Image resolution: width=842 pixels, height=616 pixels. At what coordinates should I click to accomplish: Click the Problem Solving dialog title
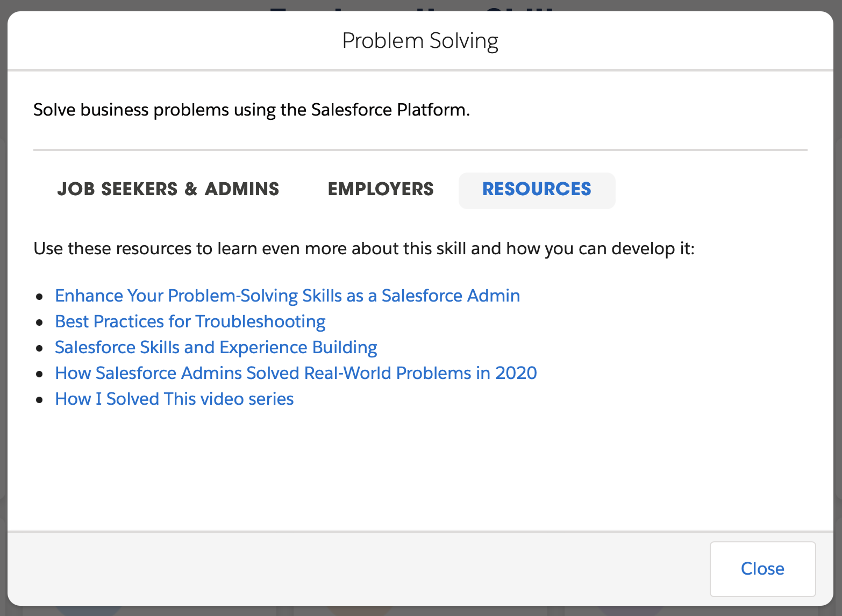coord(420,41)
